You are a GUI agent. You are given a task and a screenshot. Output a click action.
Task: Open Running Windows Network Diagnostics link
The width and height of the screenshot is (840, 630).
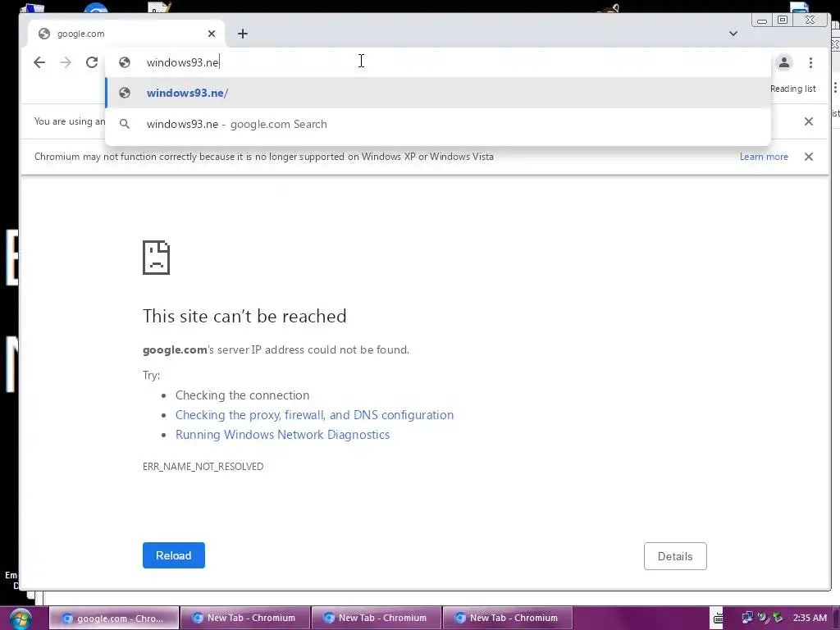point(282,435)
